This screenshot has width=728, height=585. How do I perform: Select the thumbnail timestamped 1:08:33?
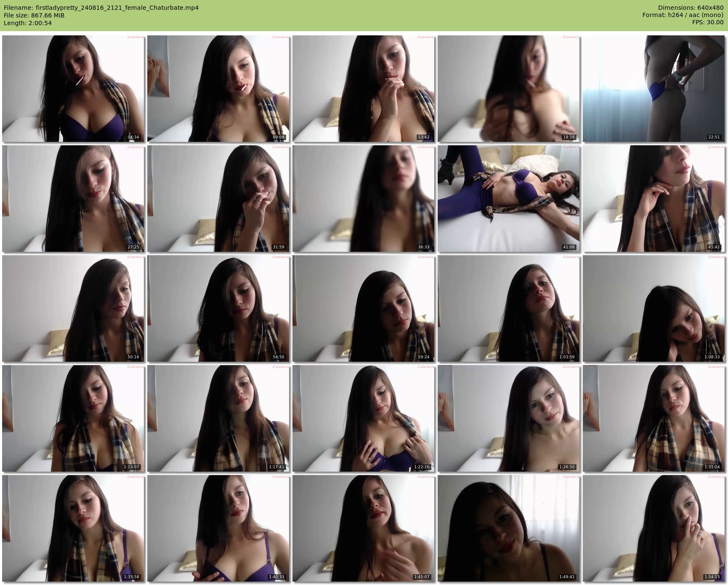pos(654,308)
